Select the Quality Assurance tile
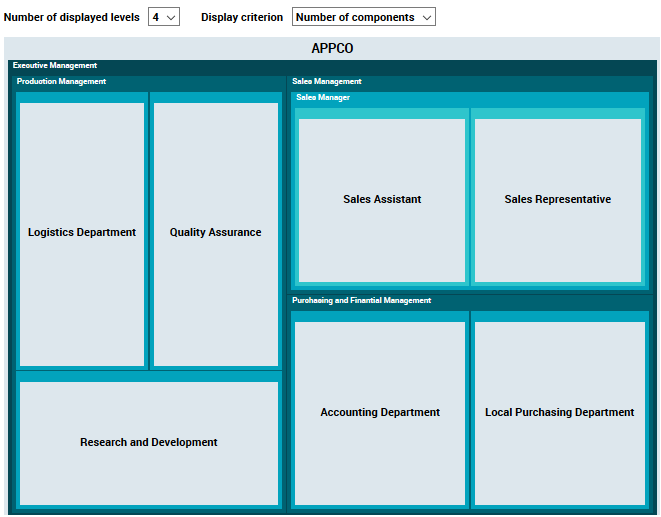This screenshot has width=661, height=517. [x=215, y=233]
